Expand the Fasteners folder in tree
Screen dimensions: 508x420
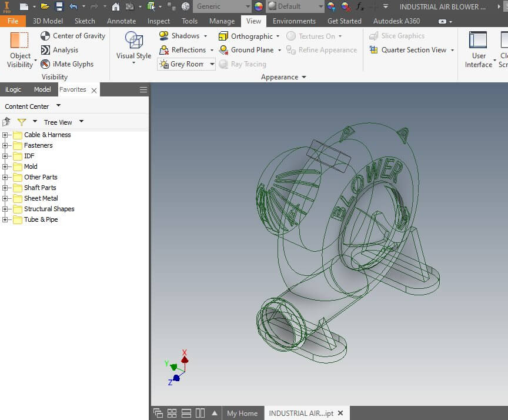tap(5, 145)
